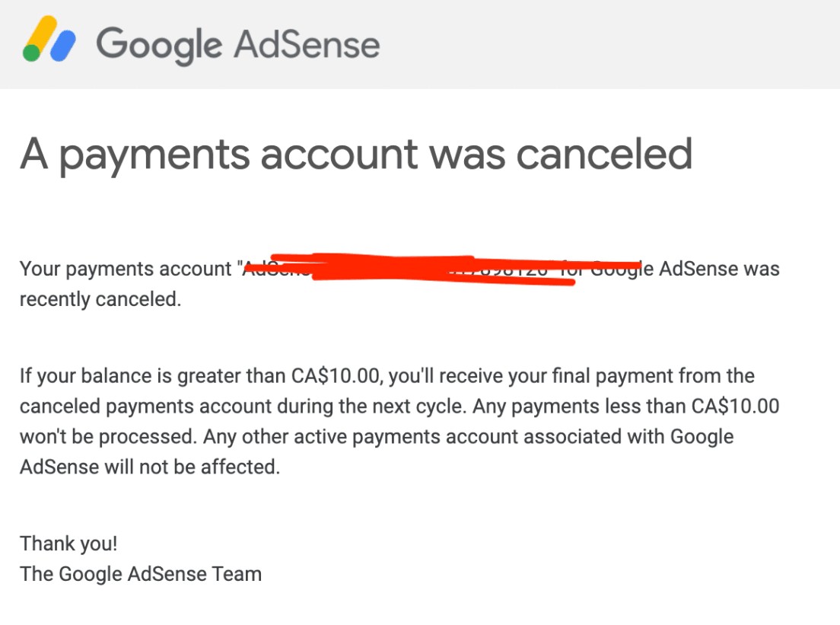Select the "A payments account was canceled" heading
The height and width of the screenshot is (625, 840).
[x=355, y=154]
